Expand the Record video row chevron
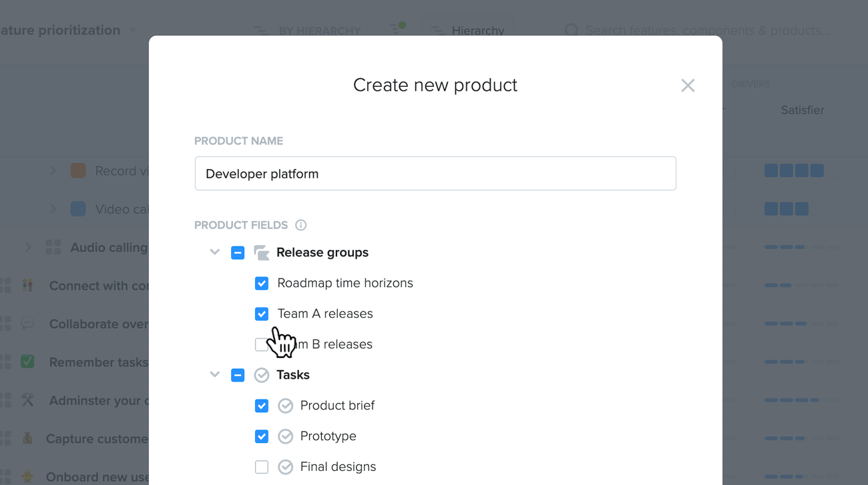Screen dimensions: 868x485 [x=53, y=171]
